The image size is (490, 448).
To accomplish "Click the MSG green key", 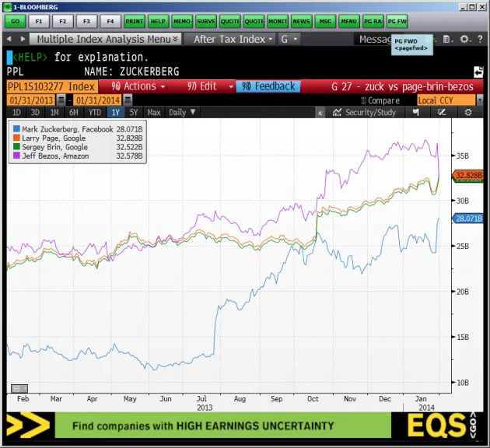I will 325,21.
